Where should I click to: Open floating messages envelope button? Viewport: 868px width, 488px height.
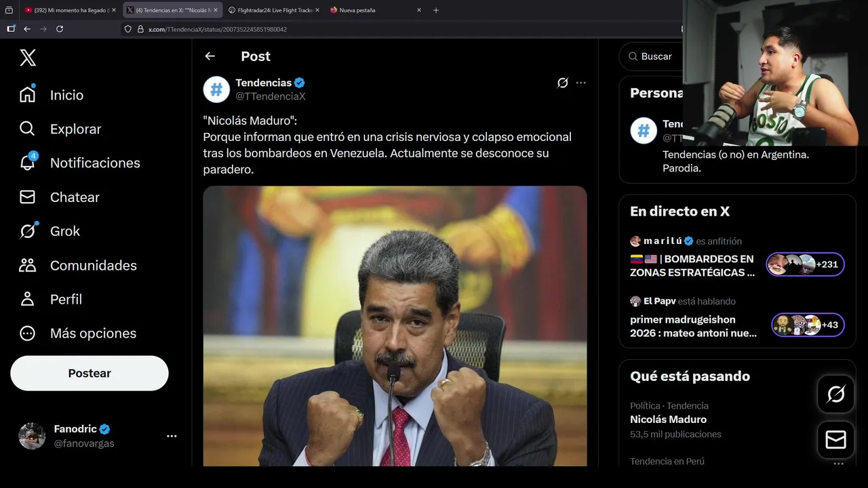835,440
